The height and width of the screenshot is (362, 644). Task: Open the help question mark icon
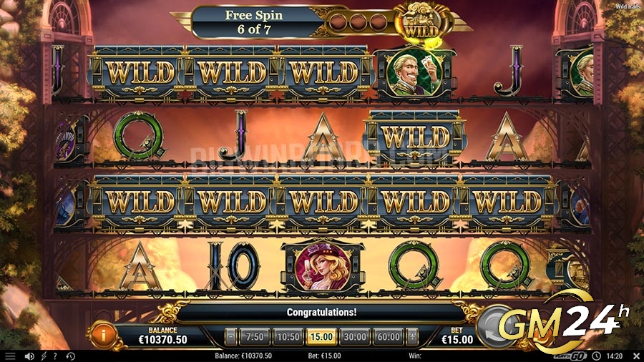[55, 356]
